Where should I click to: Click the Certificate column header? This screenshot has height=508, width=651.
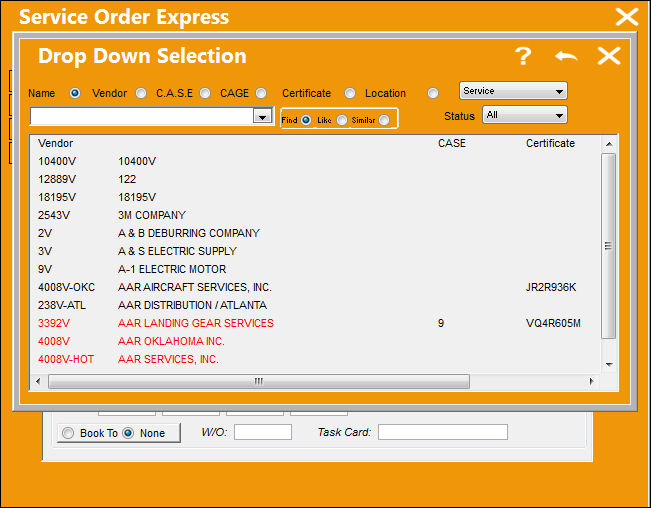coord(550,143)
